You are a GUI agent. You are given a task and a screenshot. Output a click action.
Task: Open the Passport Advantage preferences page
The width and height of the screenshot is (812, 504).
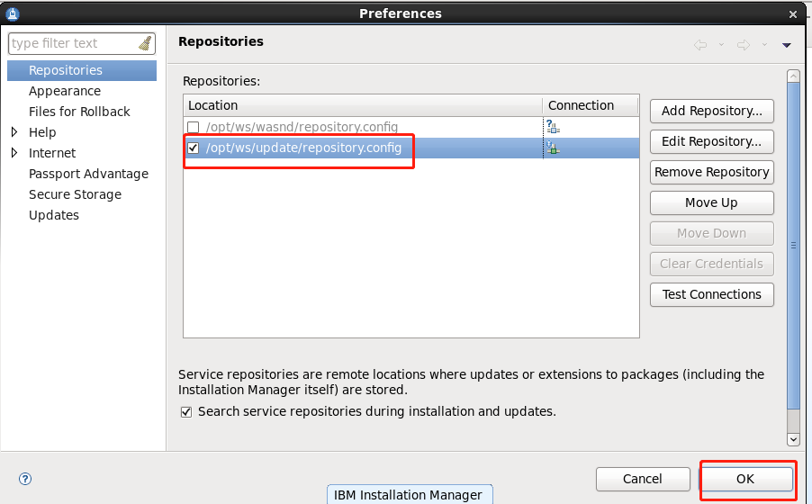(88, 174)
